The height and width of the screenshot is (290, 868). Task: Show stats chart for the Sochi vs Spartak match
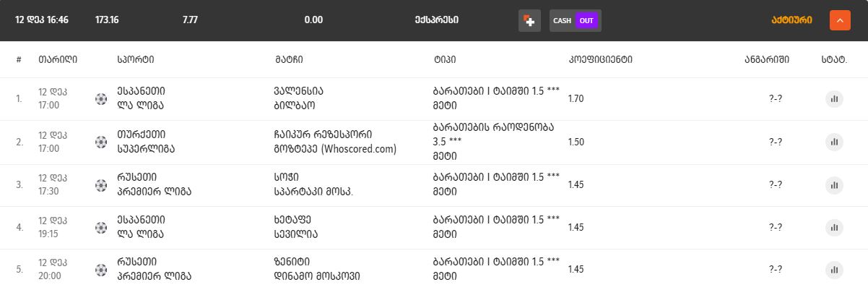point(834,185)
